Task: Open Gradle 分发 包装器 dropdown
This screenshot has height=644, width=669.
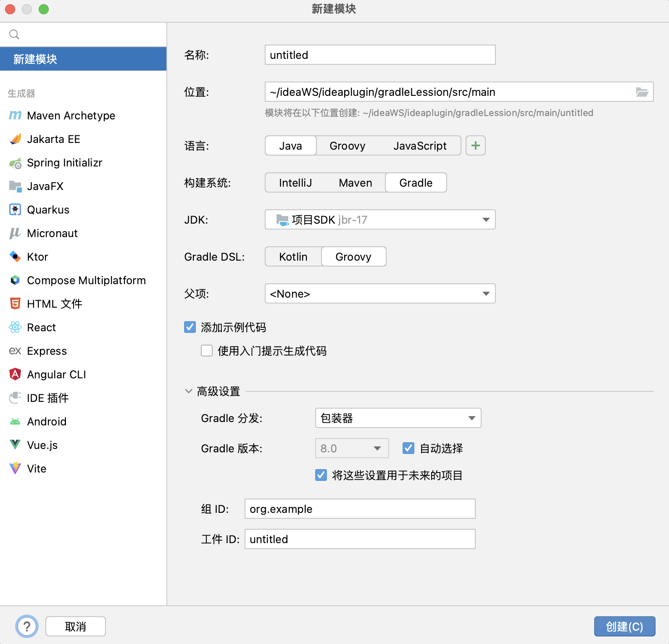Action: click(398, 418)
